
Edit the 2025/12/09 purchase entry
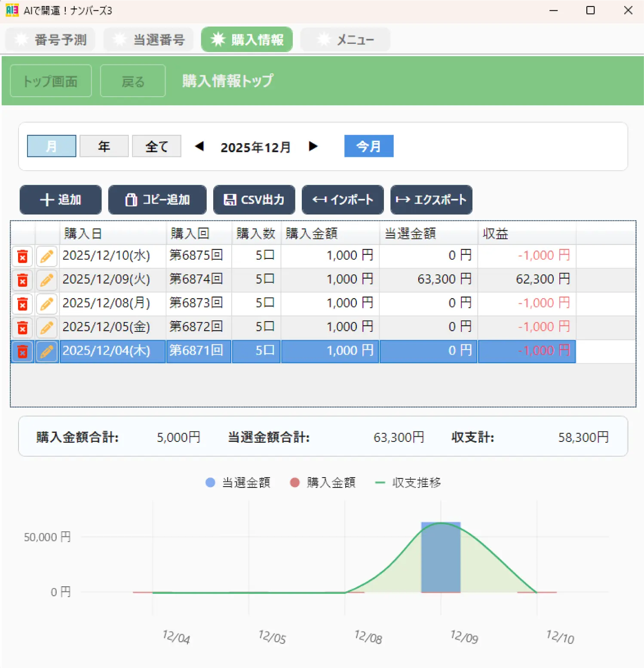pos(46,280)
